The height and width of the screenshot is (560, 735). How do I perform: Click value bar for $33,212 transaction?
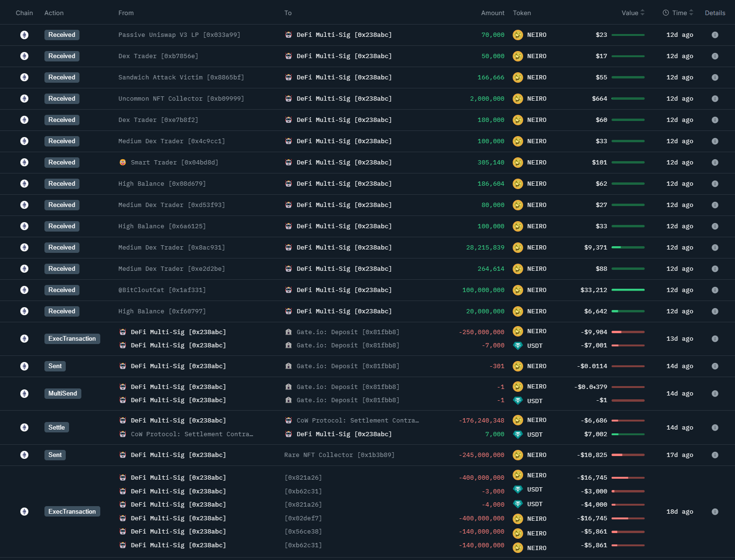click(x=628, y=290)
